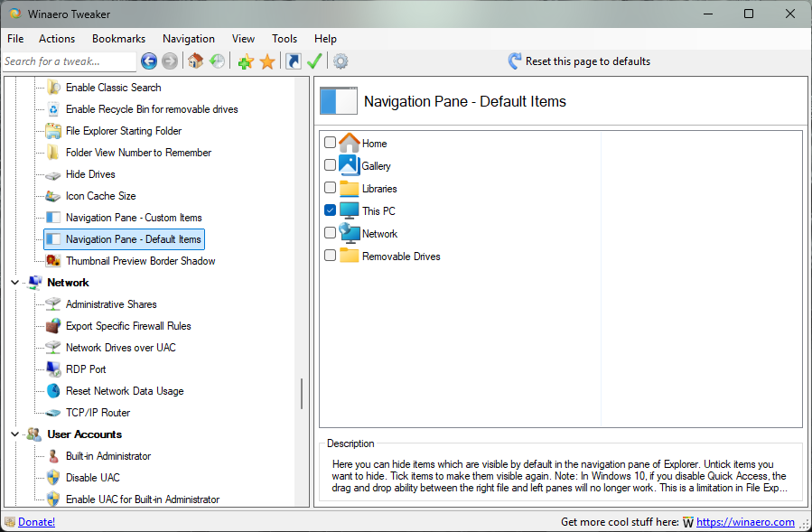The height and width of the screenshot is (532, 812).
Task: Open the Navigation menu
Action: [189, 39]
